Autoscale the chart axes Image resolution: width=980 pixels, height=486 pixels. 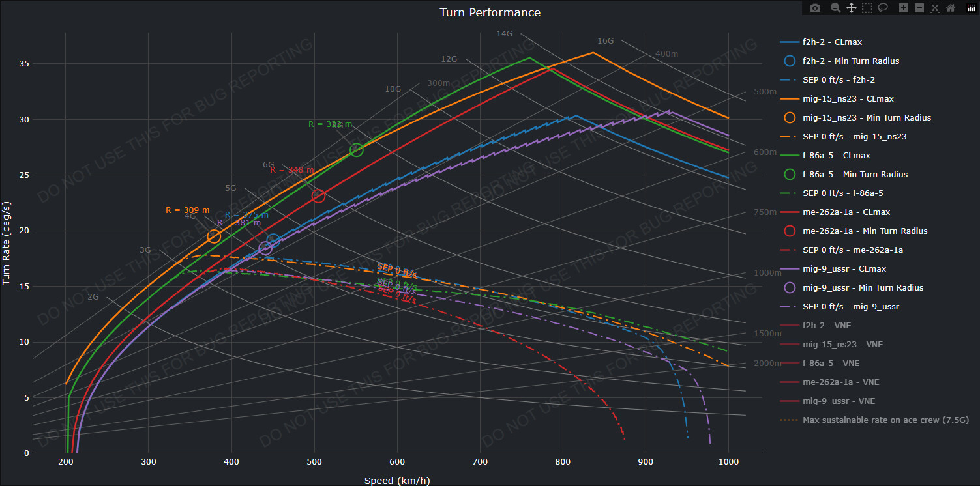(x=935, y=8)
